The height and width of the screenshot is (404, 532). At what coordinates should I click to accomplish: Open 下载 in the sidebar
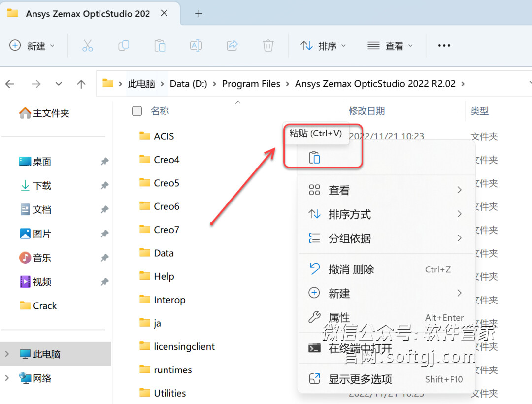pos(35,185)
